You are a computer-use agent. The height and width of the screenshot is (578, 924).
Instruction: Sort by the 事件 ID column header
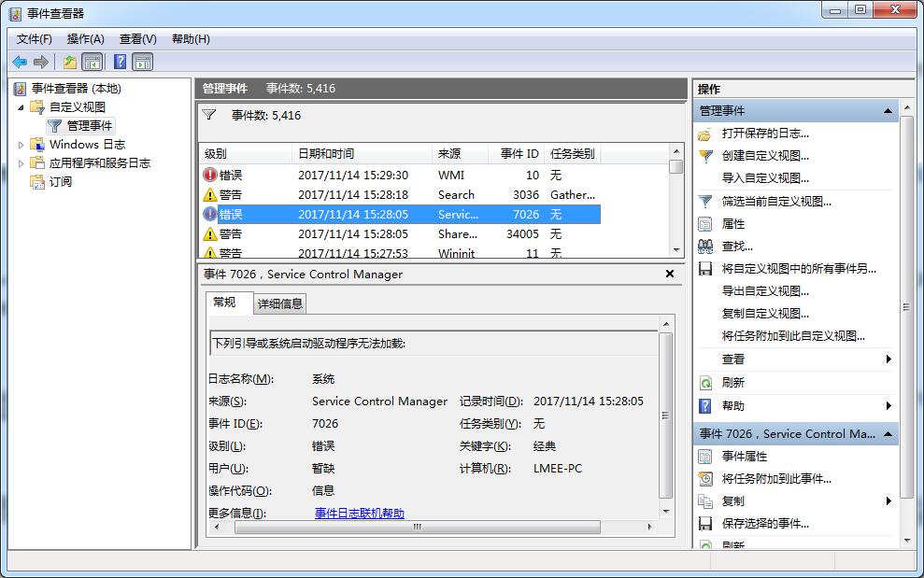[517, 154]
